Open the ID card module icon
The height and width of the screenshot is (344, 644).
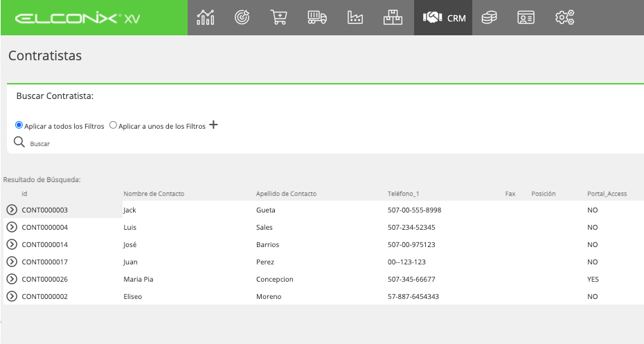point(526,17)
